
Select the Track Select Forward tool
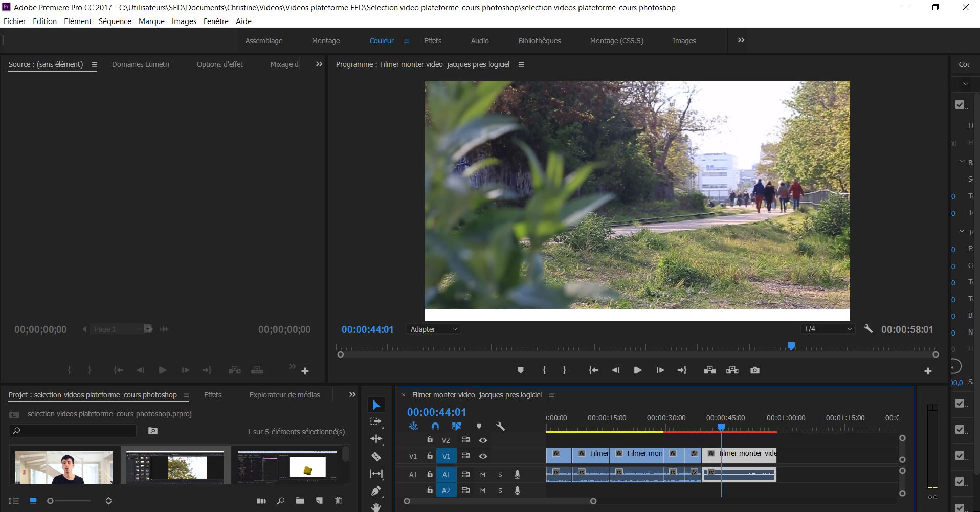tap(377, 422)
